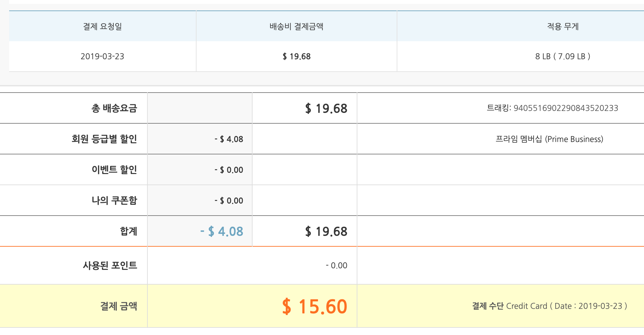Image resolution: width=644 pixels, height=335 pixels.
Task: Click the 총 배송요금 row label
Action: click(x=114, y=108)
